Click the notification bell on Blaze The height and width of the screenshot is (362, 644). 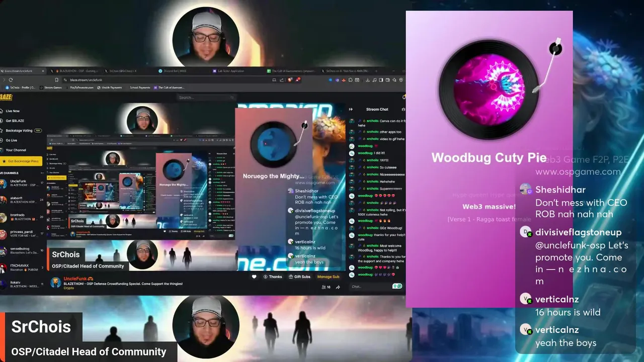pos(404,97)
